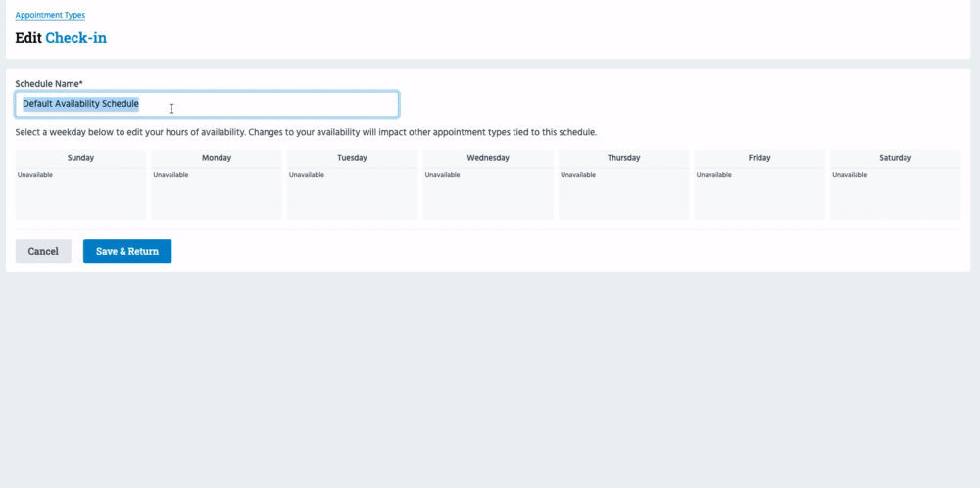Select the Thursday column header
The height and width of the screenshot is (488, 980).
point(623,158)
